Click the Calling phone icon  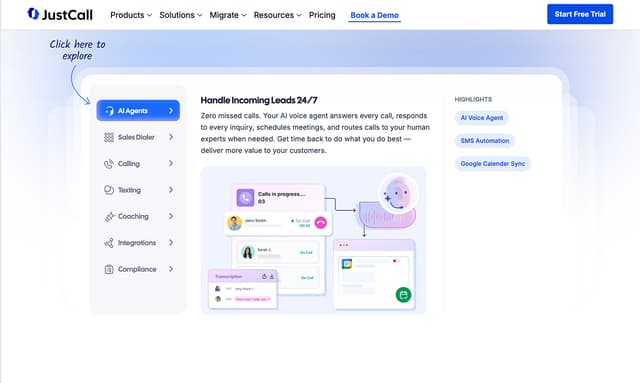[x=109, y=164]
